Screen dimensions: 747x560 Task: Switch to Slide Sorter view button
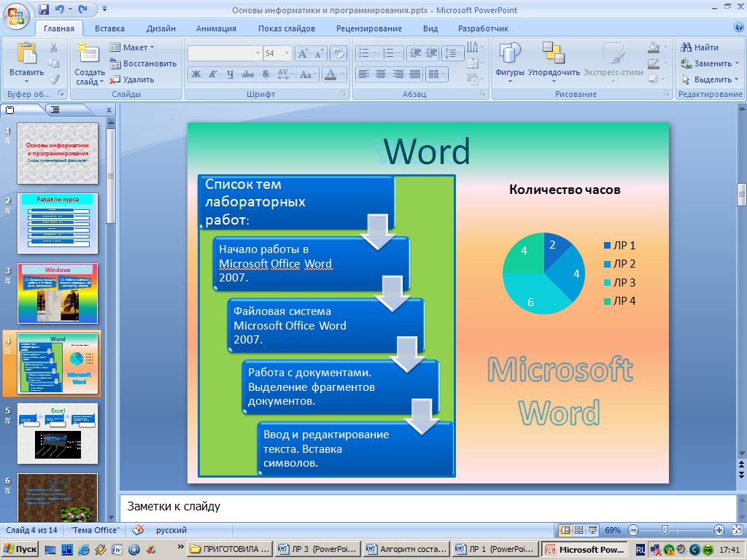(x=578, y=530)
